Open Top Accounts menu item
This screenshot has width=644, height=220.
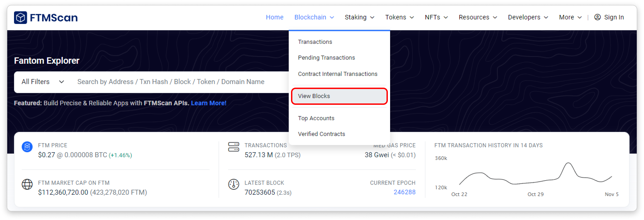coord(316,118)
